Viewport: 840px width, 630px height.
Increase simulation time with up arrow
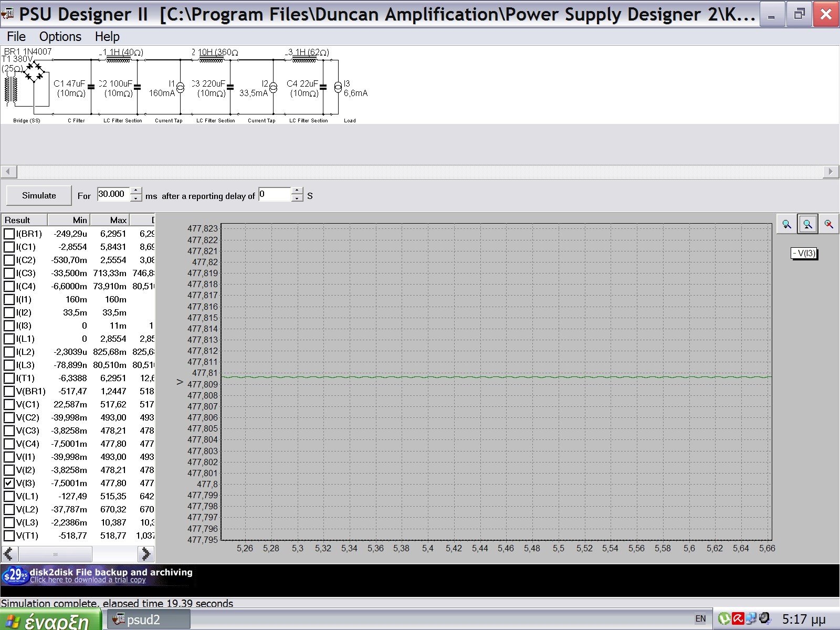coord(136,191)
